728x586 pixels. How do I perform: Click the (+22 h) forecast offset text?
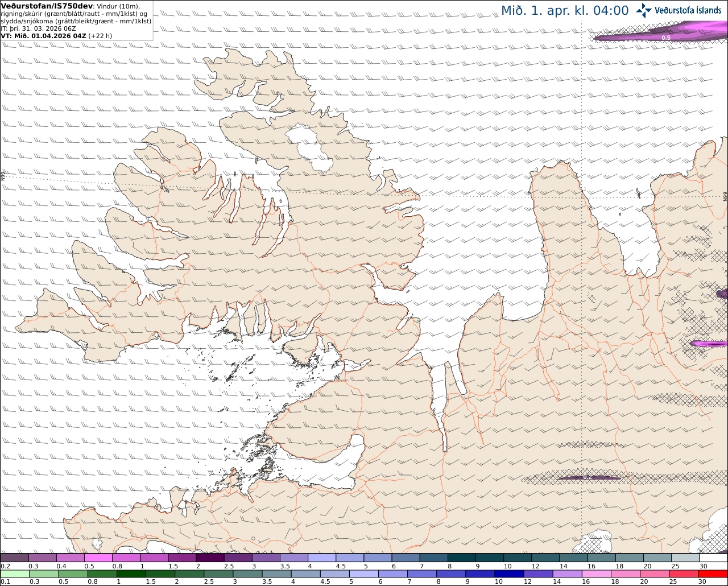click(x=100, y=35)
